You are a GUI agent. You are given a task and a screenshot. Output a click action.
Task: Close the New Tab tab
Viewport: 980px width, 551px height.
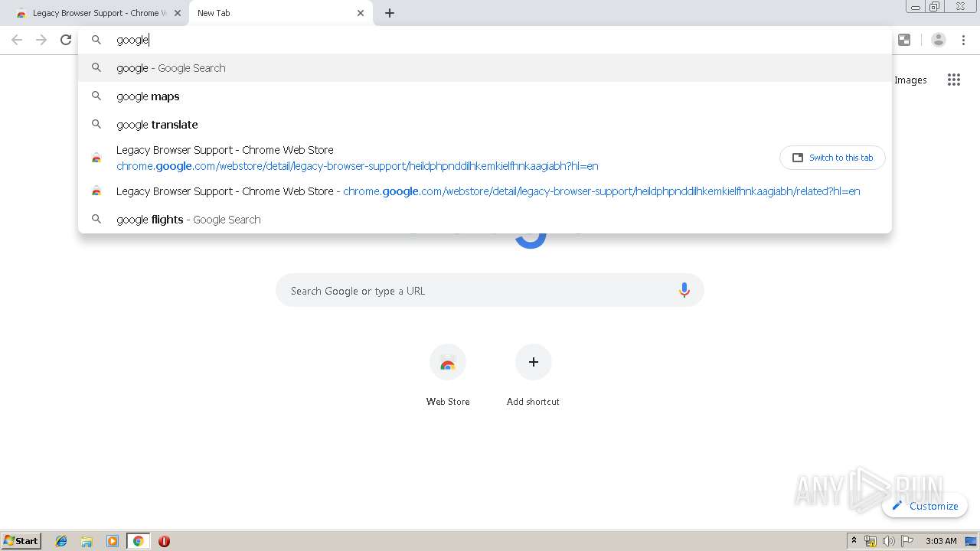(361, 13)
